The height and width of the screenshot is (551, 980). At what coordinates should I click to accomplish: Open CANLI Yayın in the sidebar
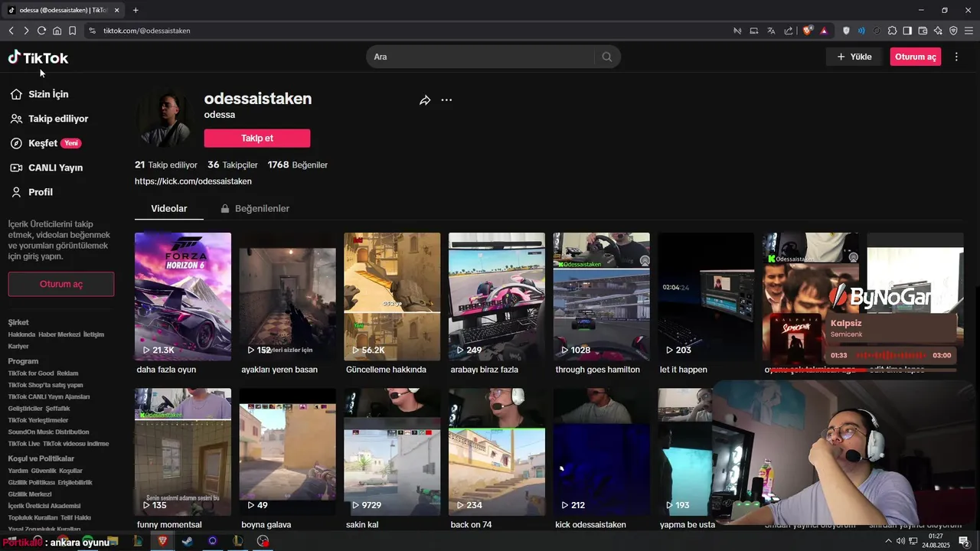(x=47, y=168)
